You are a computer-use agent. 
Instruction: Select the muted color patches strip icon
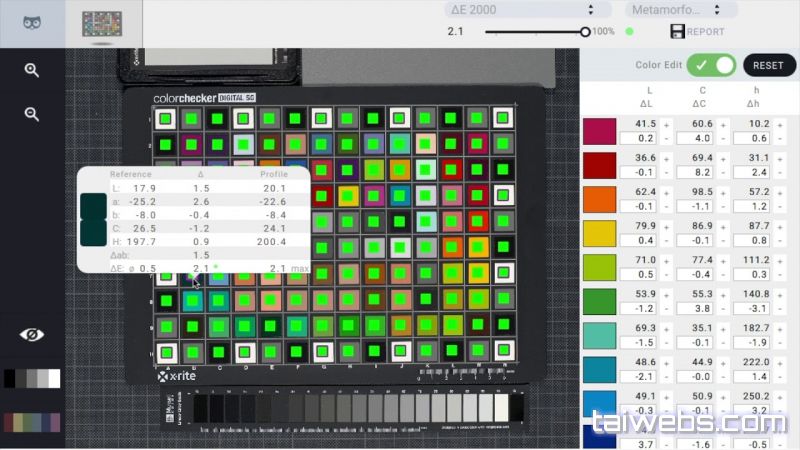(32, 422)
